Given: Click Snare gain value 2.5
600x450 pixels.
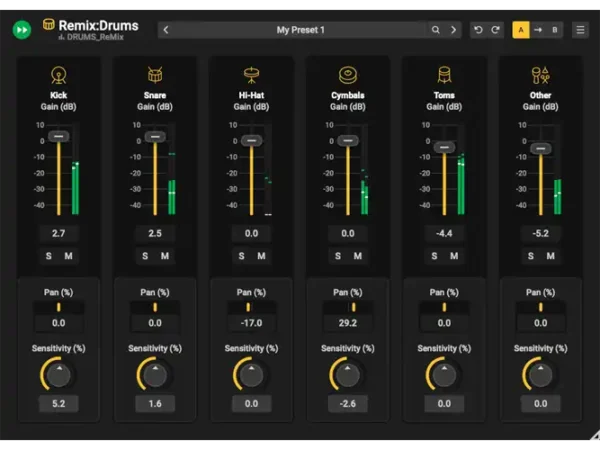Looking at the screenshot, I should [155, 233].
